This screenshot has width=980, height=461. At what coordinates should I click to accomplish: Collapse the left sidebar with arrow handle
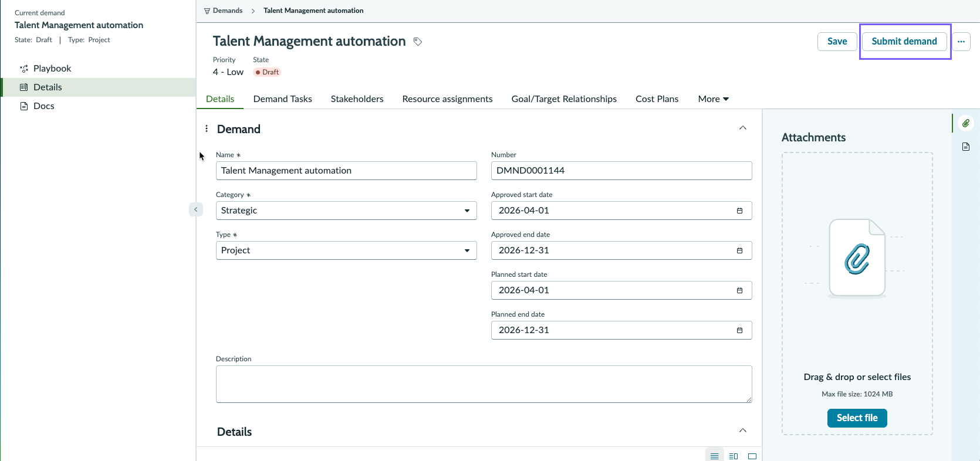pos(196,209)
